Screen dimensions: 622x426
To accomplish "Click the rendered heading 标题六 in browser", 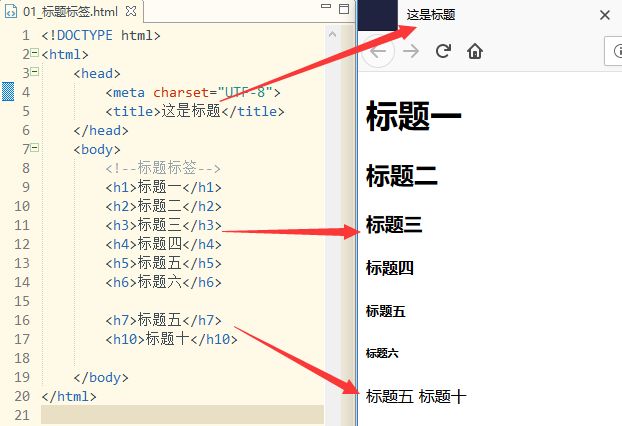I will [x=382, y=353].
